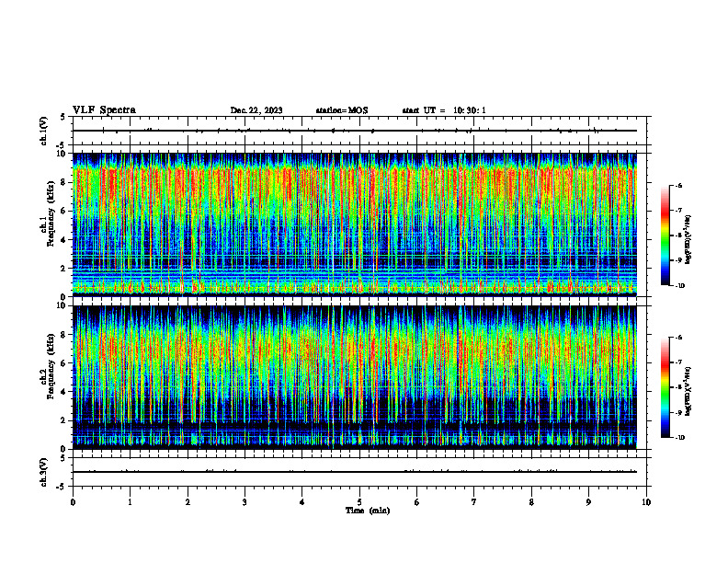Click the ch.3 voltage waveform trace
728x563 pixels.
click(355, 472)
